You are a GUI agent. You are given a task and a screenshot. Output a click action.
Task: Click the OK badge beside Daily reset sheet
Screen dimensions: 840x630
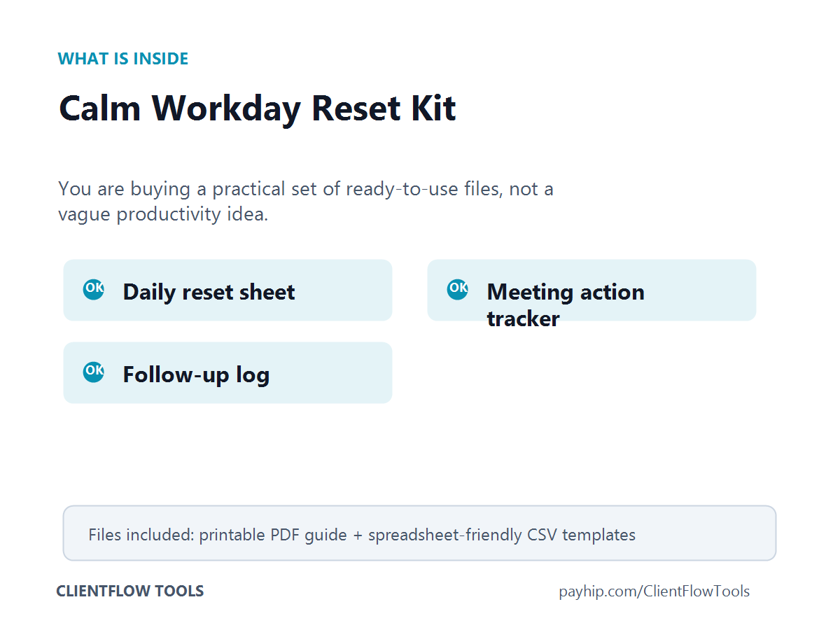[x=94, y=289]
